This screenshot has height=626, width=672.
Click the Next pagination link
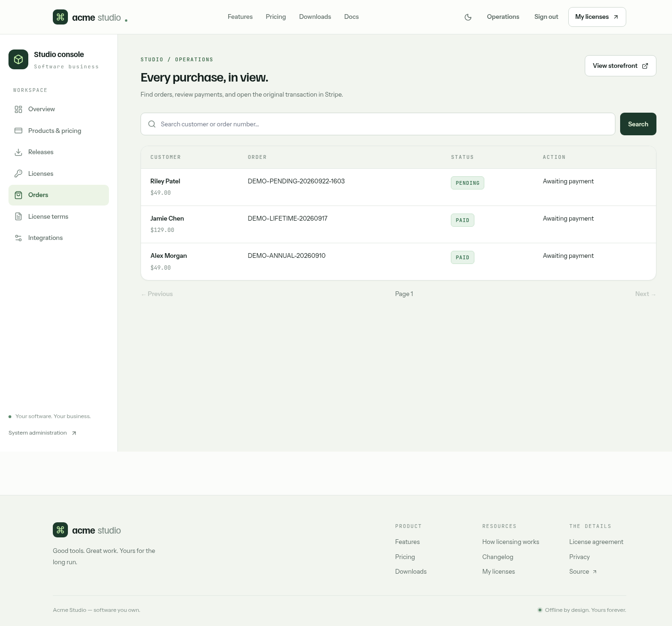[646, 294]
